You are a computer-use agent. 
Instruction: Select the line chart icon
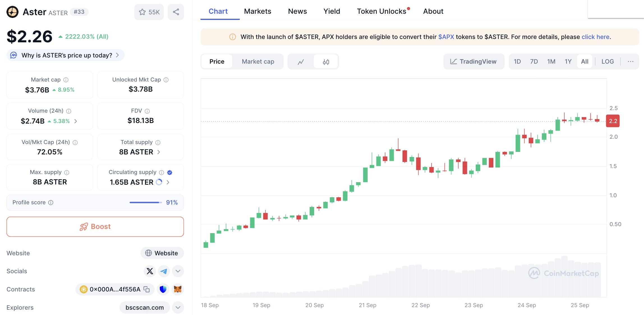click(x=301, y=62)
